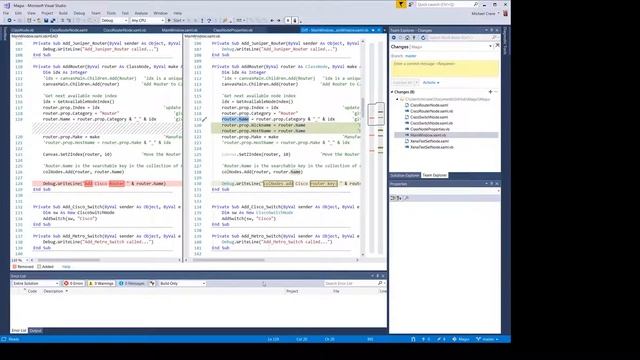Select CiscoRouterNode.xaml in the changes list

click(x=429, y=105)
